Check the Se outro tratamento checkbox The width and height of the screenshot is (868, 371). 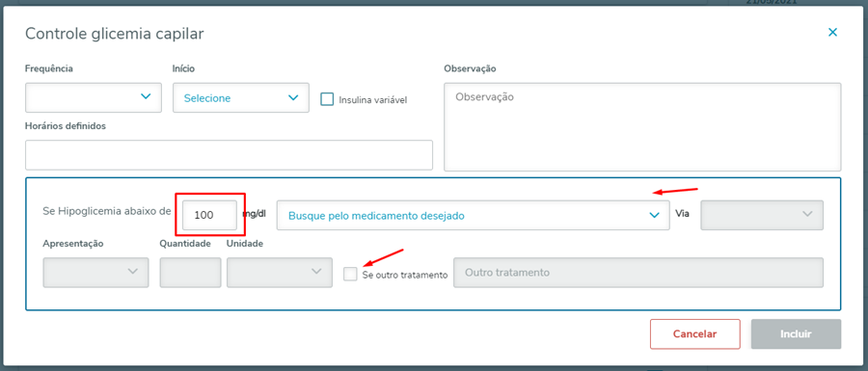[350, 274]
